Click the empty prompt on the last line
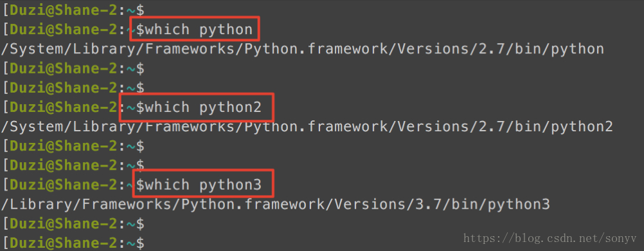This screenshot has height=251, width=644. (73, 243)
